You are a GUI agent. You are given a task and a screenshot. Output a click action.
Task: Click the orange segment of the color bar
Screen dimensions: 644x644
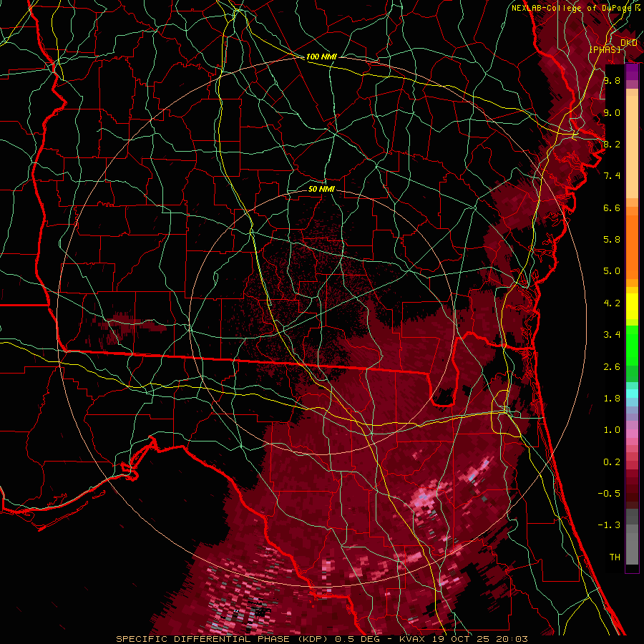point(632,248)
